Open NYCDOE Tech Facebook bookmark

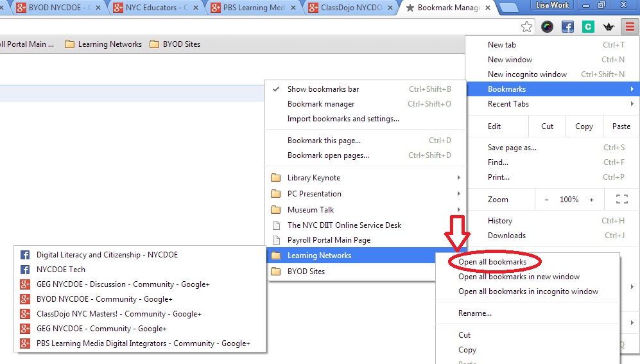pyautogui.click(x=140, y=270)
